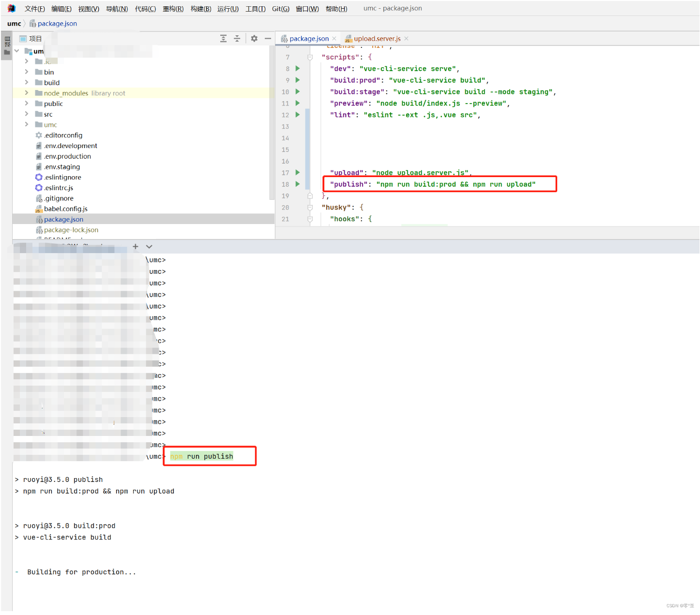The height and width of the screenshot is (615, 700).
Task: Close the upload.server.js editor tab
Action: [406, 39]
